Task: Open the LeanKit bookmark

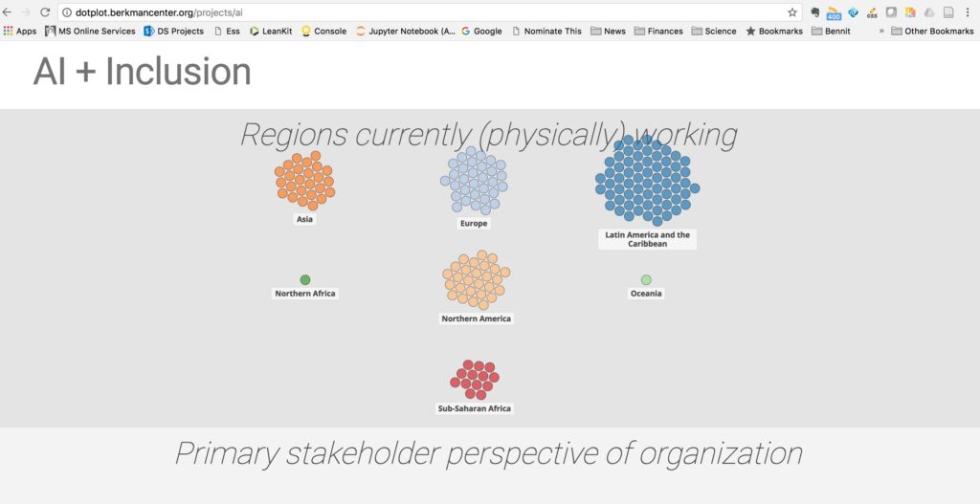Action: tap(271, 31)
